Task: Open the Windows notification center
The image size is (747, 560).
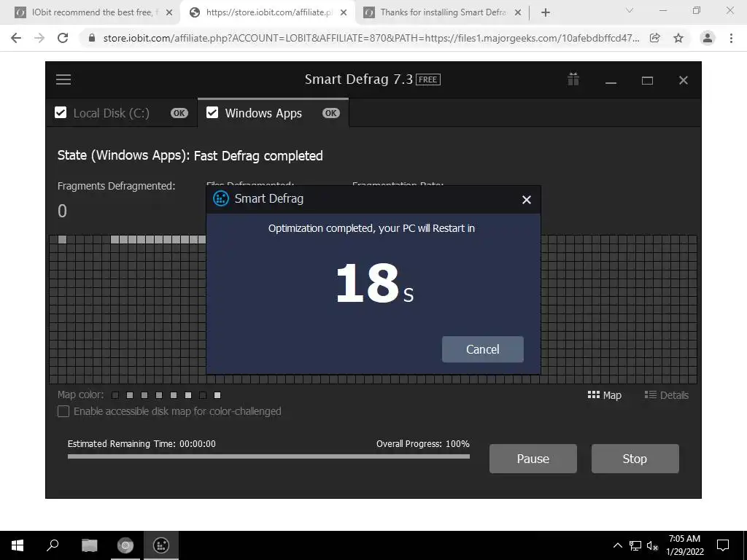Action: (723, 545)
